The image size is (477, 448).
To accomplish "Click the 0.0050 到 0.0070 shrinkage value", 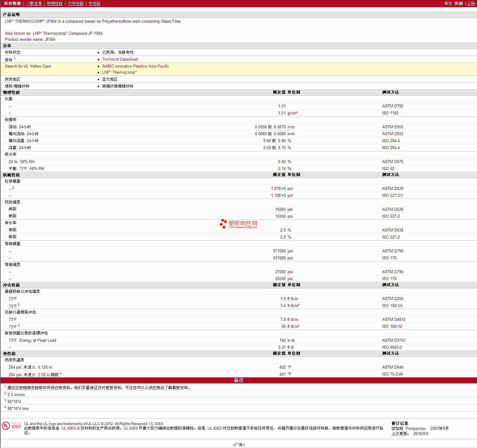I will point(270,127).
